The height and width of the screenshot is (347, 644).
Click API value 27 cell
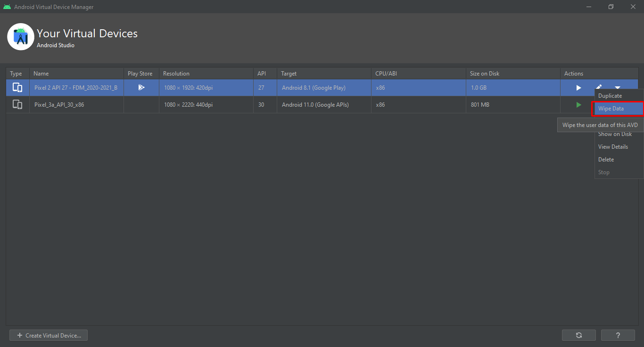[265, 88]
